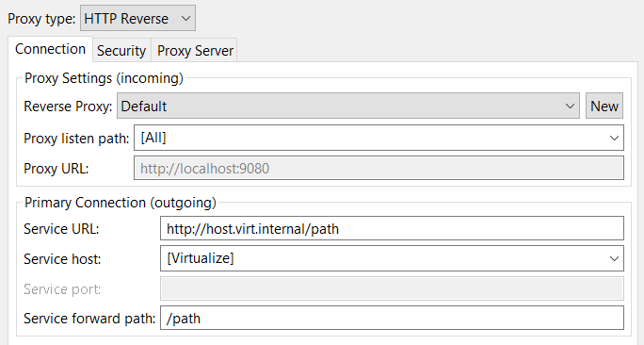
Task: Select the Proxy Server tab
Action: click(x=195, y=51)
